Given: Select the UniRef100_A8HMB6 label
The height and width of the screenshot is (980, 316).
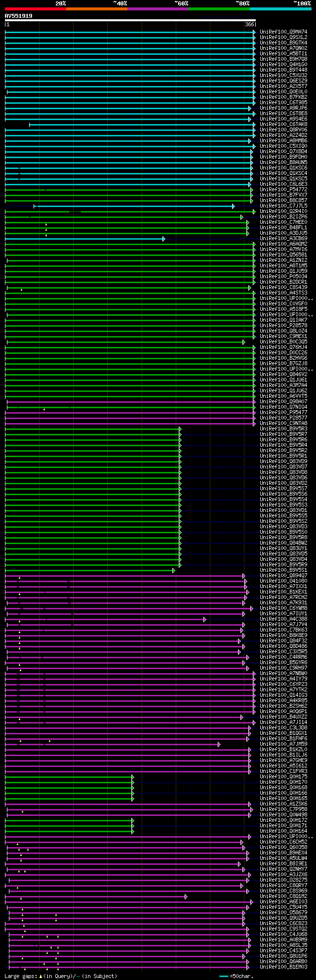Looking at the screenshot, I should [283, 141].
